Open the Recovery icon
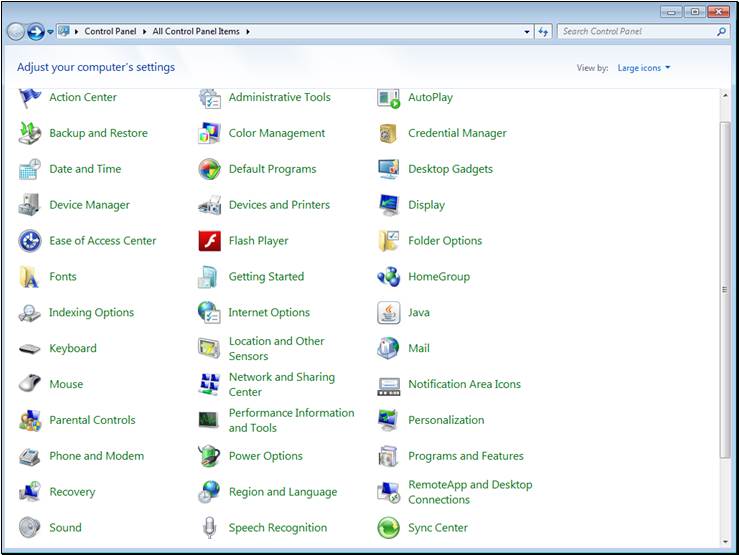Screen dimensions: 739x555 (30, 492)
